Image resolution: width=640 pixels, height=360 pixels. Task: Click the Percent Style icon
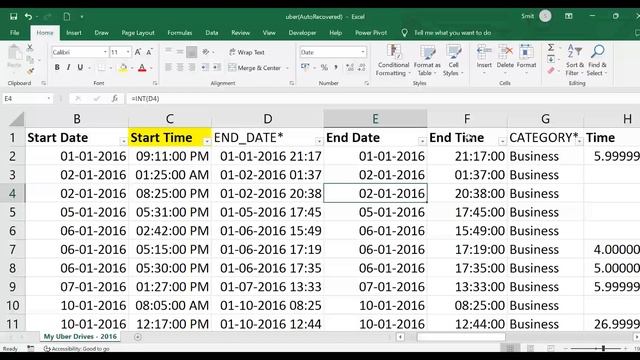[x=324, y=67]
